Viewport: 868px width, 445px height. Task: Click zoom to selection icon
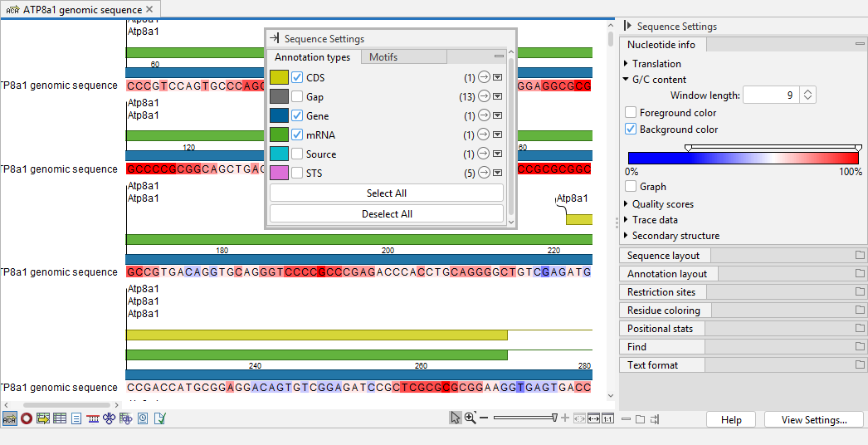[579, 418]
